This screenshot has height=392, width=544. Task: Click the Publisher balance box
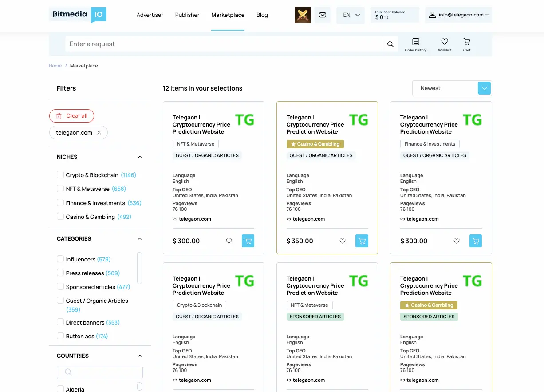pyautogui.click(x=395, y=15)
